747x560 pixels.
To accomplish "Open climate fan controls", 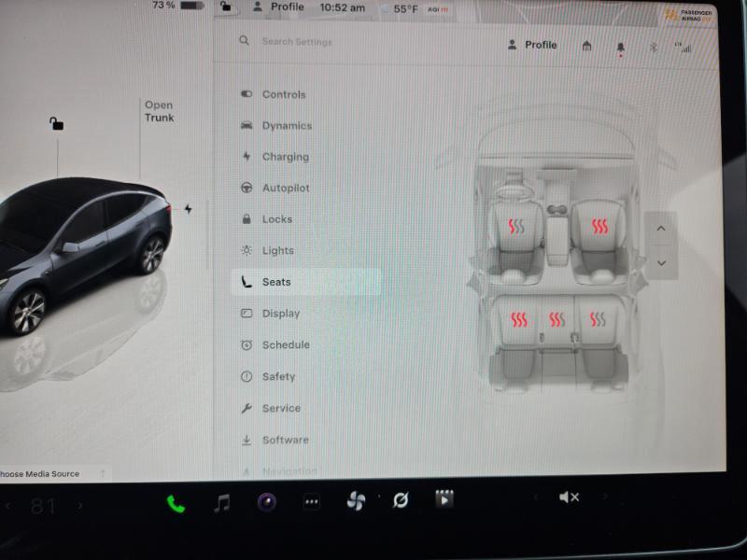I will [x=356, y=501].
